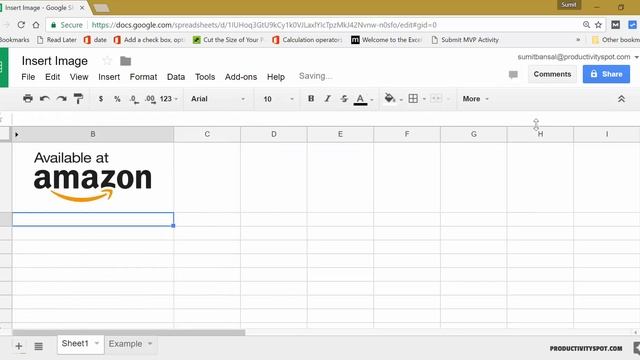Image resolution: width=640 pixels, height=360 pixels.
Task: Toggle bold formatting
Action: (311, 98)
